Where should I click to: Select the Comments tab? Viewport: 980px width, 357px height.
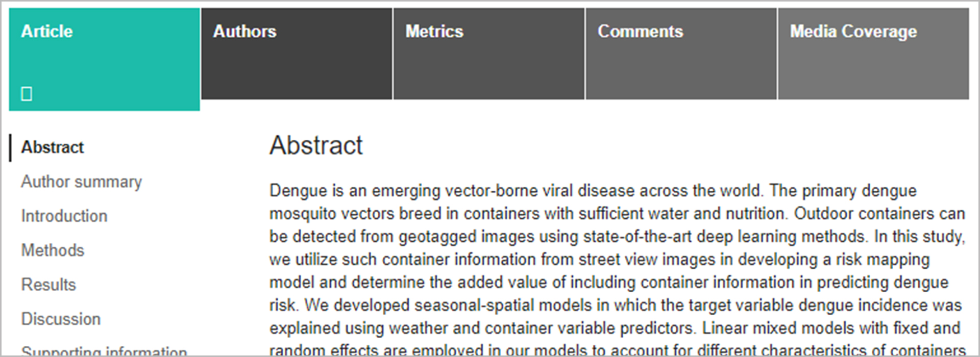(640, 32)
